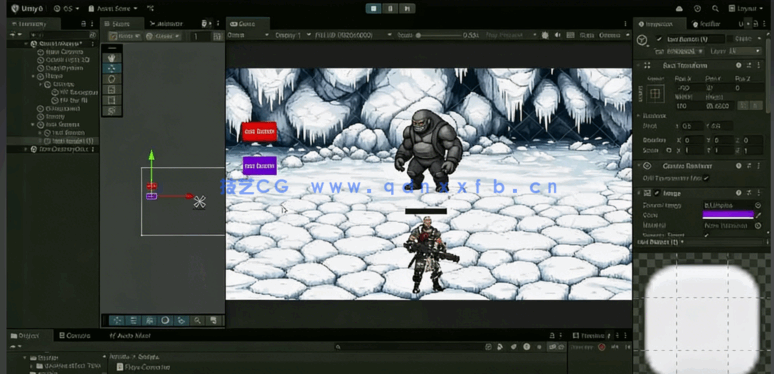Click the Pos X field in Rect Transform
Viewport: 774px width, 374px height.
(689, 88)
